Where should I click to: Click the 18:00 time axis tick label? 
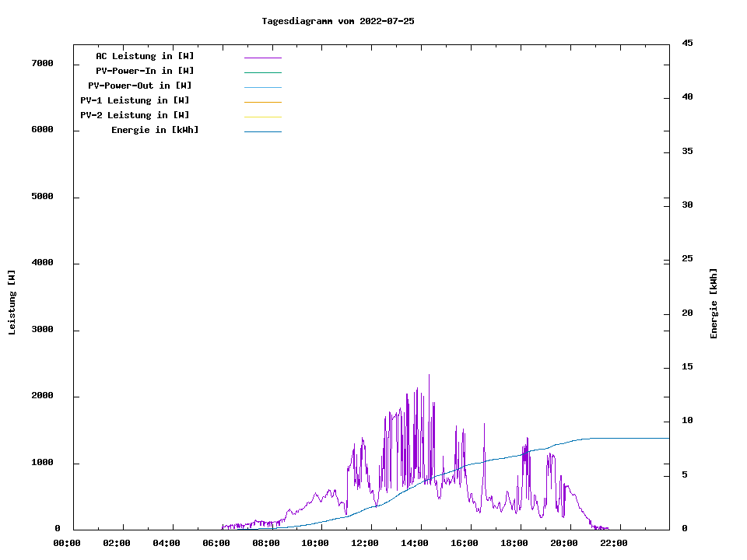pyautogui.click(x=514, y=543)
